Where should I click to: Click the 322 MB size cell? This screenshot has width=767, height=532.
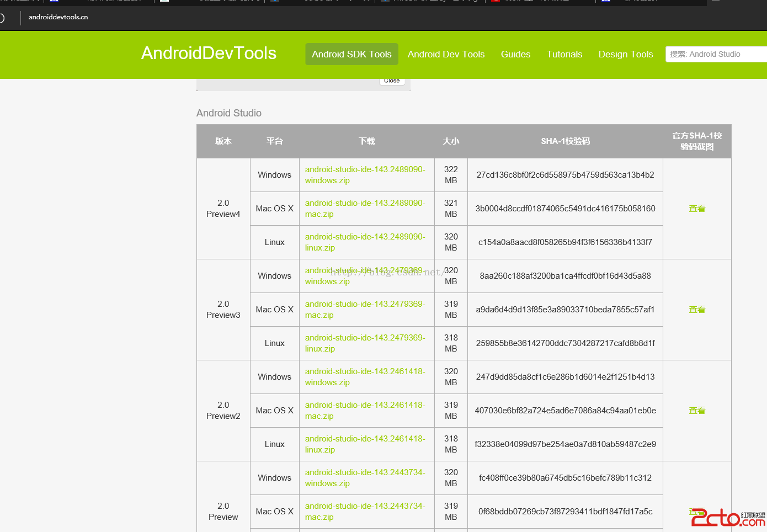click(x=451, y=175)
